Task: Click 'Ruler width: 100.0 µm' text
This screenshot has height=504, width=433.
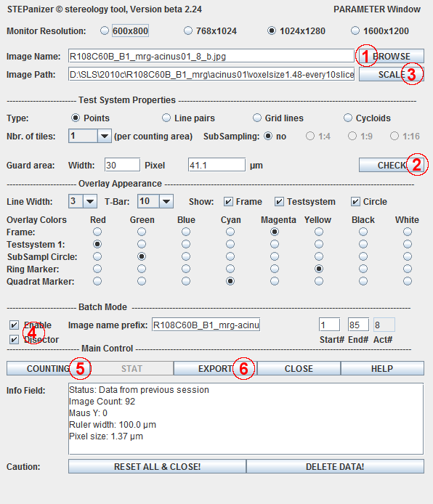Action: [x=113, y=425]
